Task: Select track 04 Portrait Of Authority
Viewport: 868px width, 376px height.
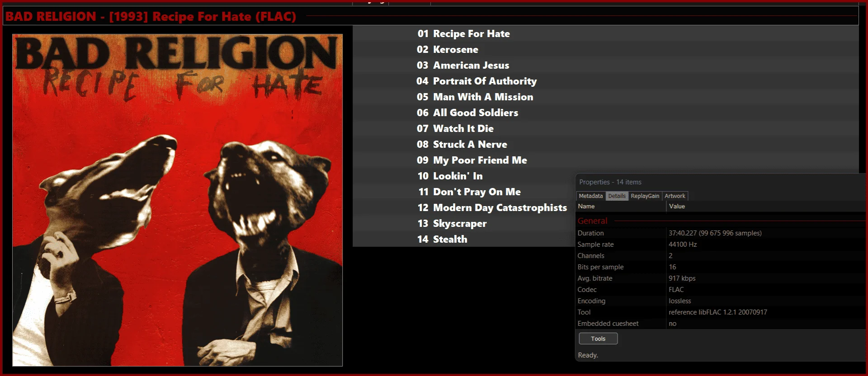Action: (x=605, y=81)
